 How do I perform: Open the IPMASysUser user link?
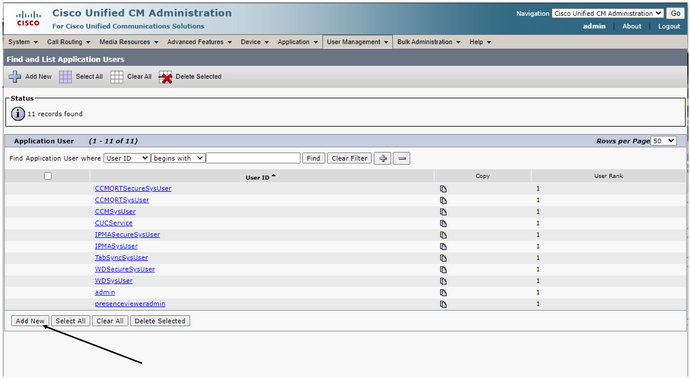coord(116,246)
